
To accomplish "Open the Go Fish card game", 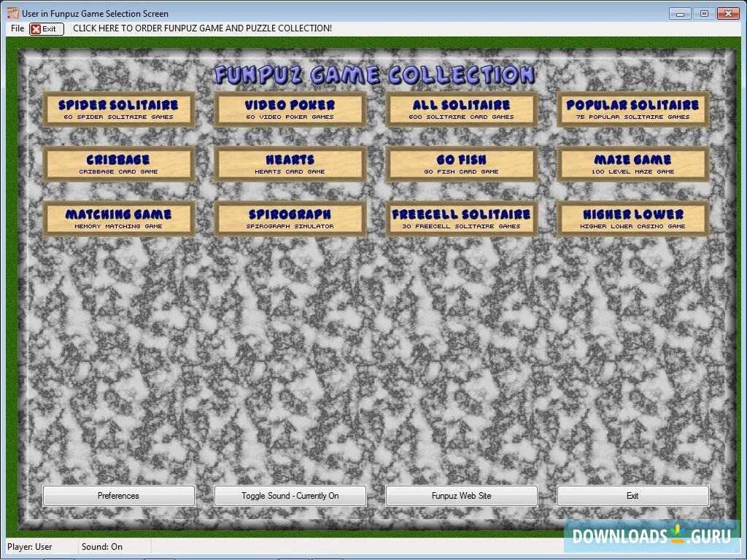I will [x=462, y=165].
